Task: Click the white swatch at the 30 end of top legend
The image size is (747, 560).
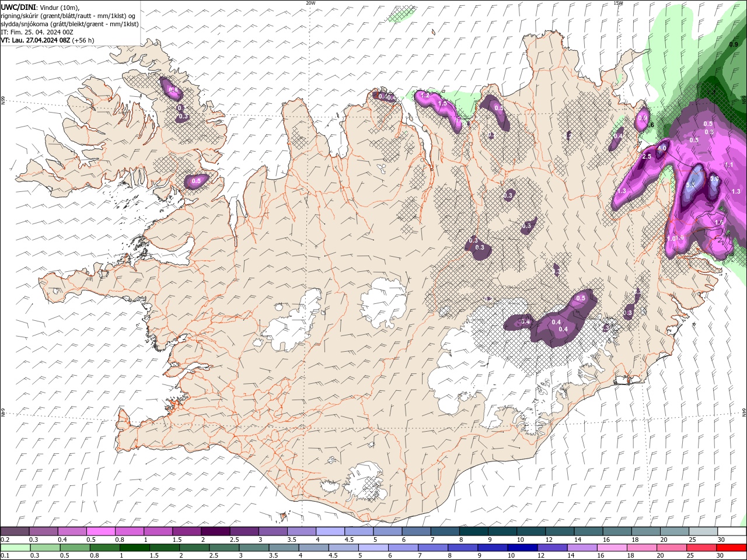Action: [x=732, y=531]
